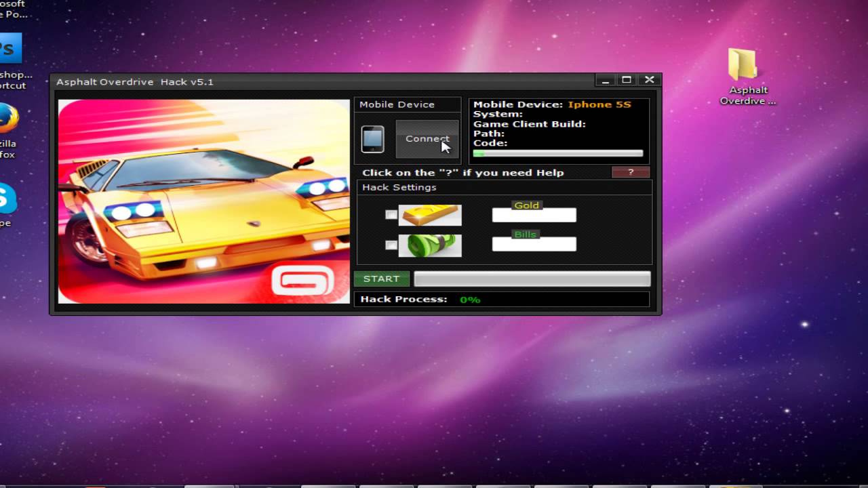The height and width of the screenshot is (488, 868).
Task: Click the gold bars icon
Action: [430, 215]
